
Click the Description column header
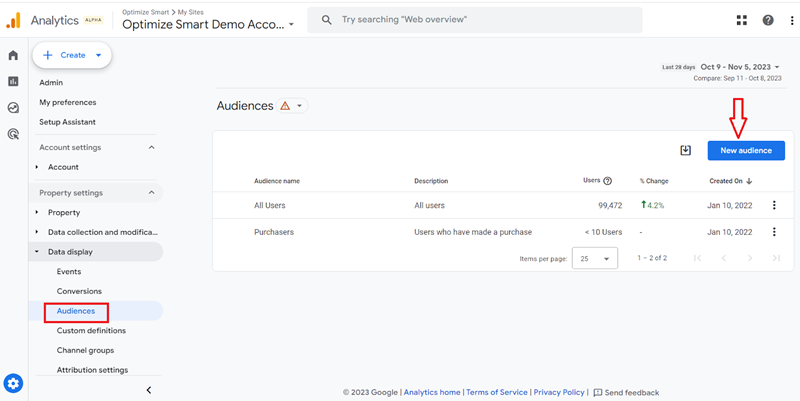point(431,181)
